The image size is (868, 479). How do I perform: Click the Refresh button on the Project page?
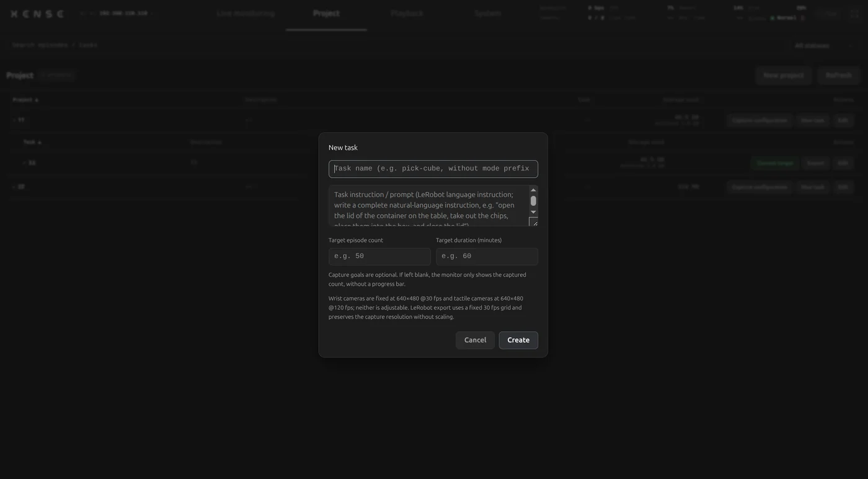pos(838,75)
